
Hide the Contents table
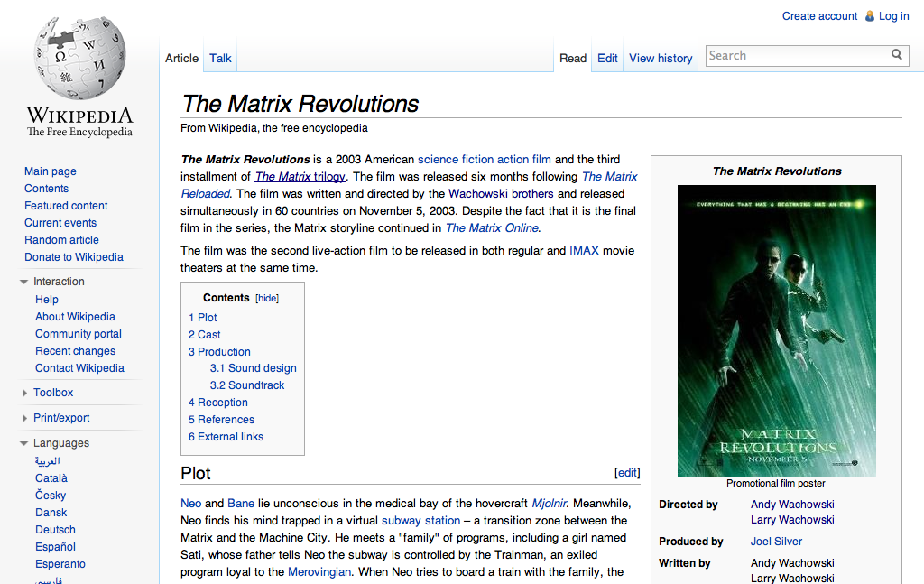click(x=267, y=298)
